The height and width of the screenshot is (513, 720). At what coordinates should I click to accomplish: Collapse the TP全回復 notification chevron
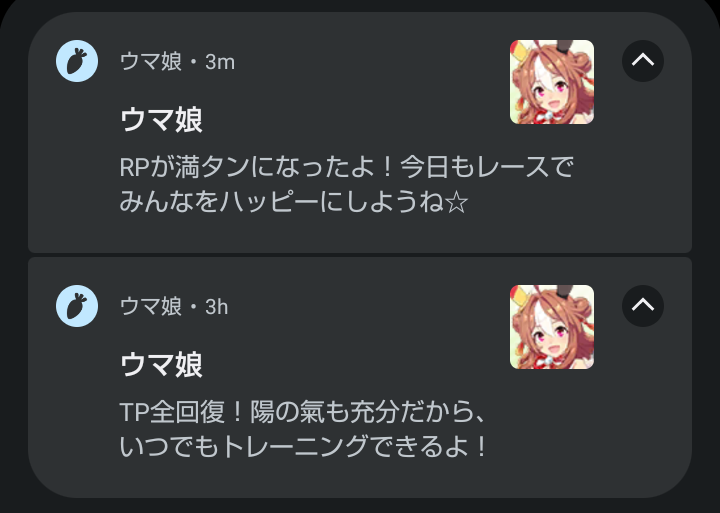[x=643, y=306]
